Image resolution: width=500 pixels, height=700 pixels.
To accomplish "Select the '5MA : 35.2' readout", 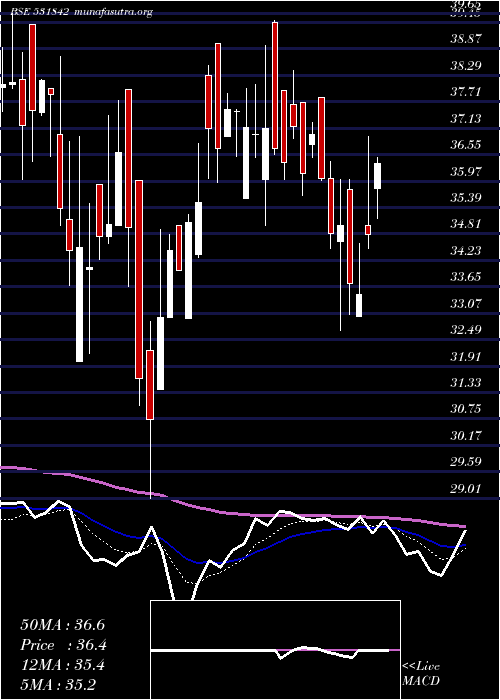I will (x=58, y=685).
